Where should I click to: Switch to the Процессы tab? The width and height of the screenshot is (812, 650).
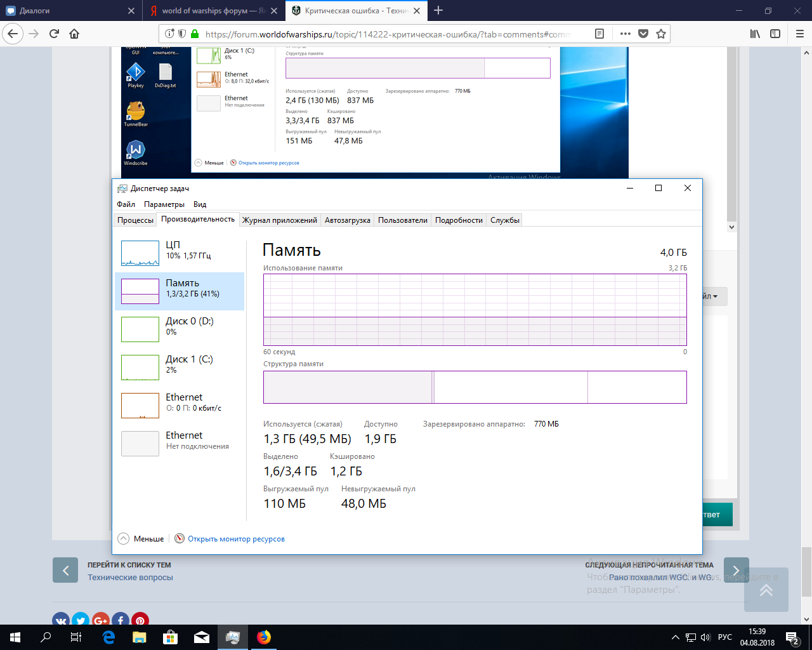136,220
